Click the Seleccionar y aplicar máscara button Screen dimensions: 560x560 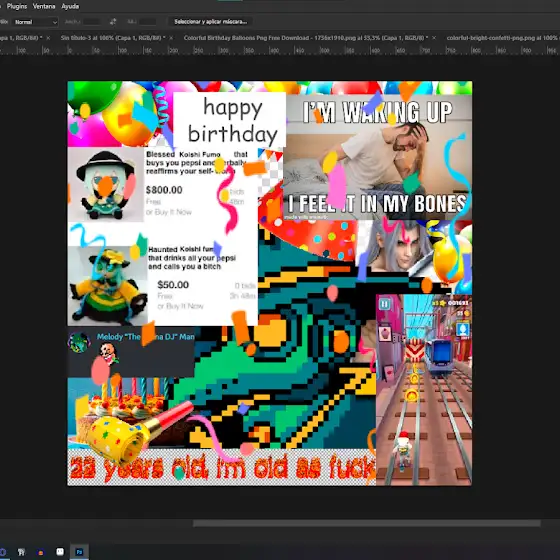click(x=210, y=22)
